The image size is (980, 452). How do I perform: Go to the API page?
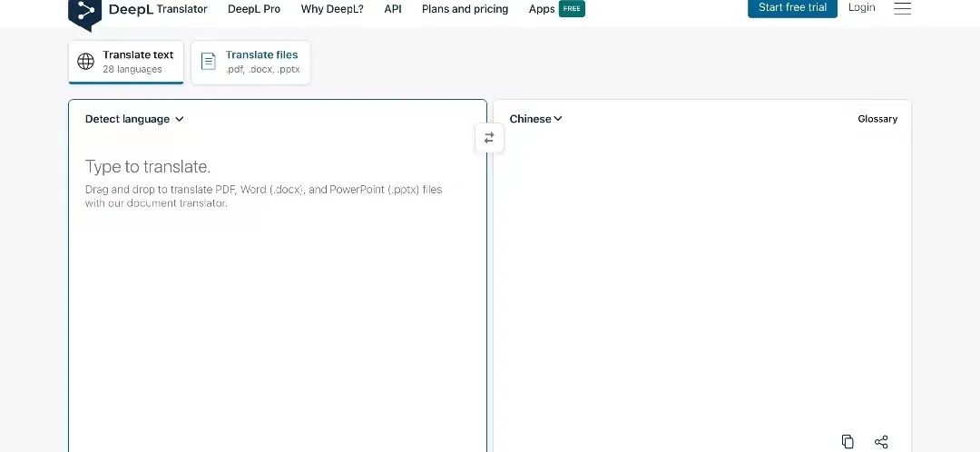point(393,9)
